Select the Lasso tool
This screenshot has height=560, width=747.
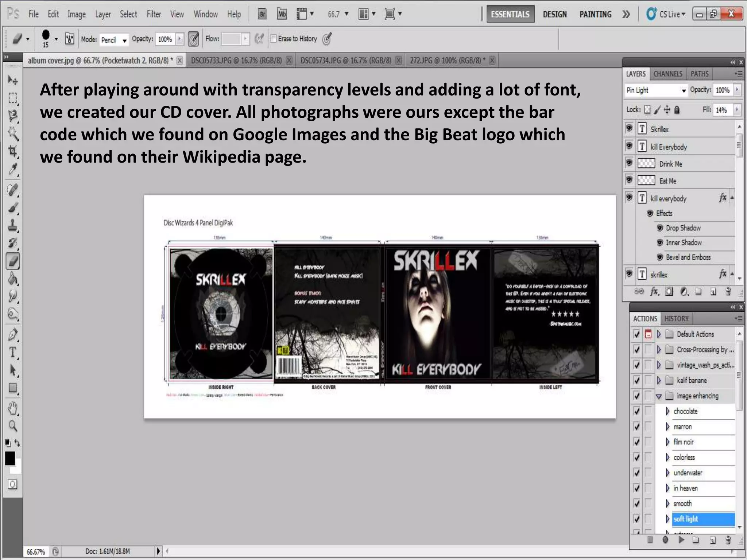coord(13,116)
